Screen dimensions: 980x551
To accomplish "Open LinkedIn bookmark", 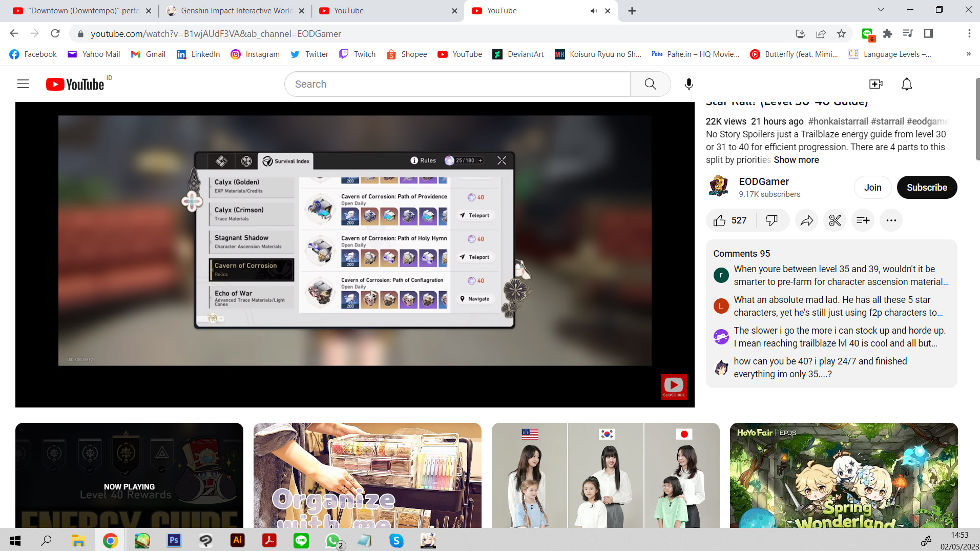I will (198, 54).
